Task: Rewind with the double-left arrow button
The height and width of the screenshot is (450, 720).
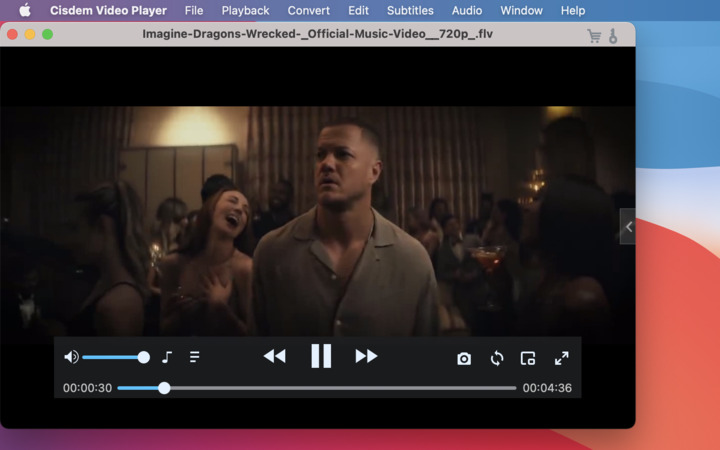Action: pos(275,356)
